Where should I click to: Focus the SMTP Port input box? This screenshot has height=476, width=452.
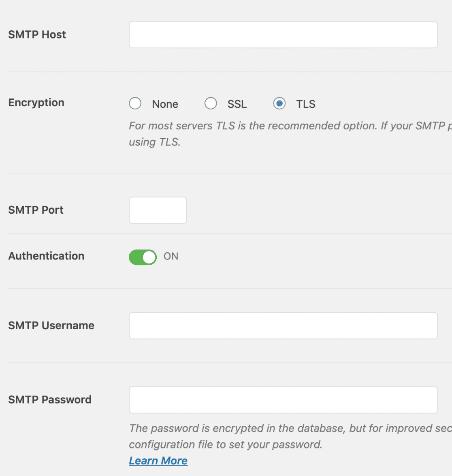158,210
